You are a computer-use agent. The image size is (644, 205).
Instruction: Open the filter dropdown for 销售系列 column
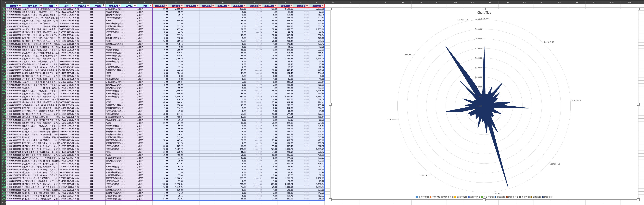119,6
